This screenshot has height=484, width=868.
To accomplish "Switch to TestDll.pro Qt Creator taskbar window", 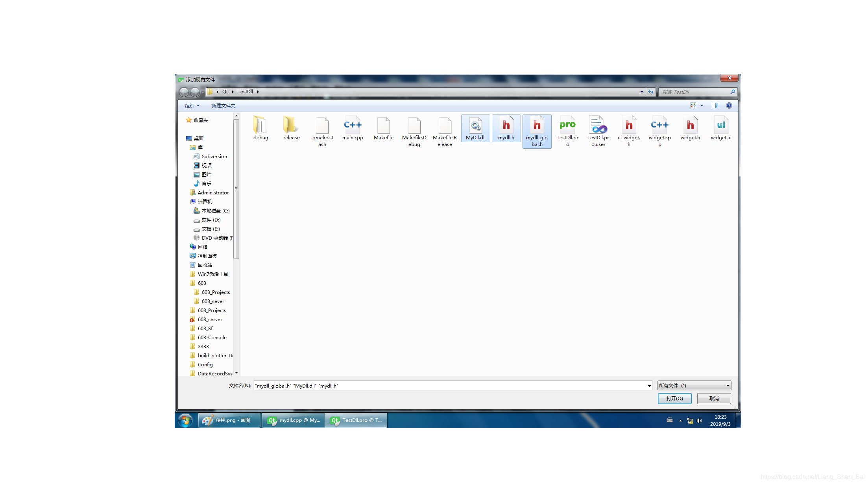I will tap(356, 420).
